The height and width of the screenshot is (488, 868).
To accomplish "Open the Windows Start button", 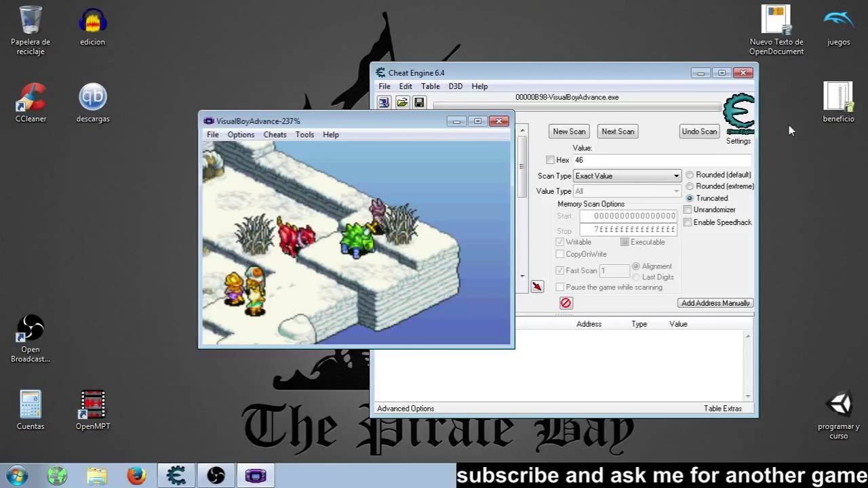I will click(16, 475).
